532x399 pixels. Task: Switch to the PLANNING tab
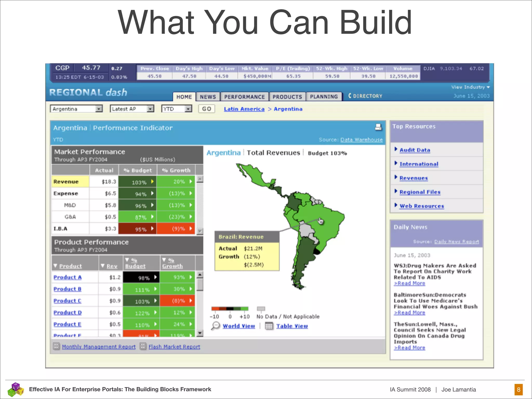(324, 97)
